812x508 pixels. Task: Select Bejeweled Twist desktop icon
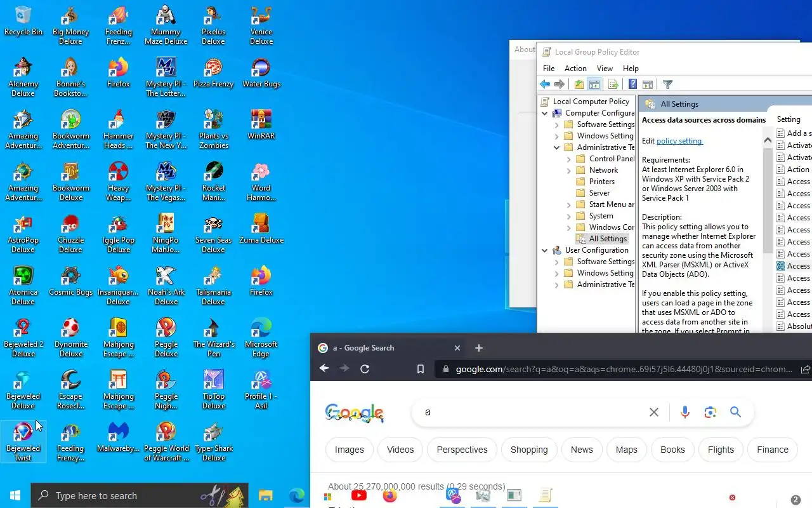[x=23, y=442]
